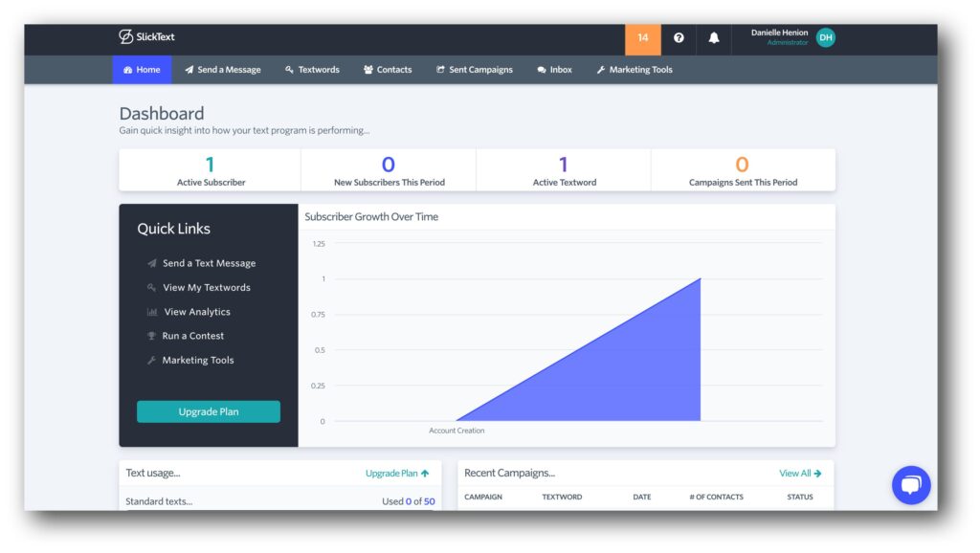This screenshot has height=553, width=980.
Task: Click the Upgrade Plan button
Action: click(x=208, y=411)
